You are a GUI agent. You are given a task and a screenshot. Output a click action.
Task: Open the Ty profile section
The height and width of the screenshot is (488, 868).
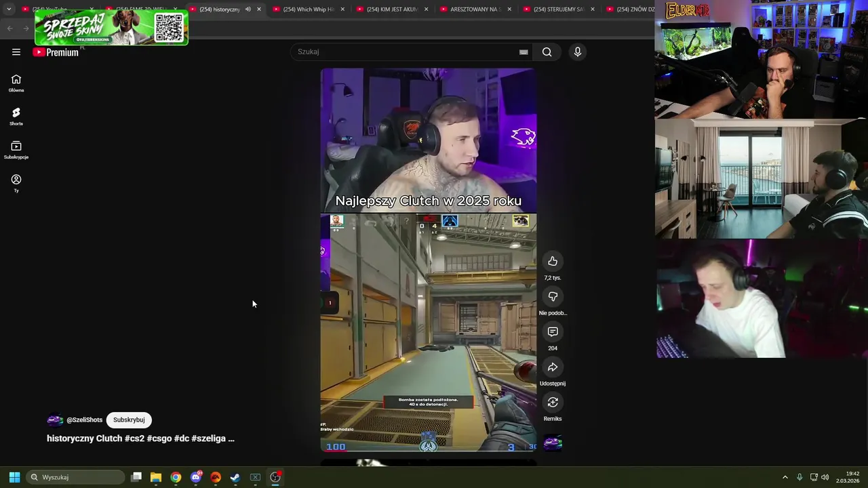point(16,183)
